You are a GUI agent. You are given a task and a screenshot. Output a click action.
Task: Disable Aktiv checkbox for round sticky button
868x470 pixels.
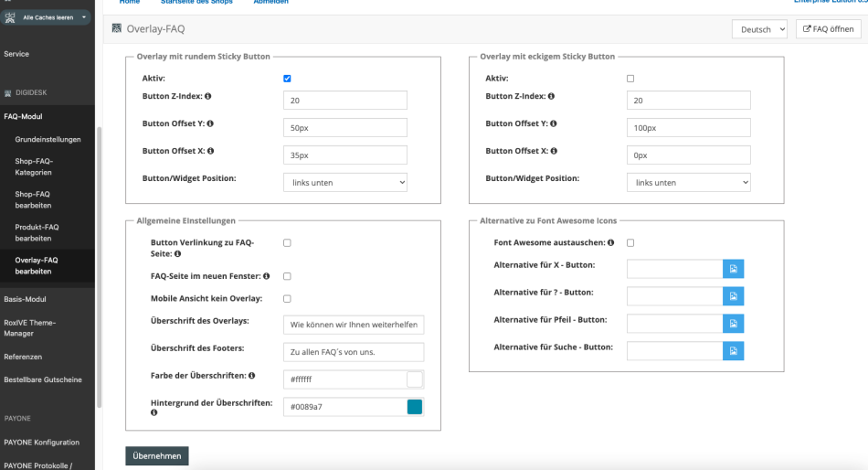click(288, 79)
